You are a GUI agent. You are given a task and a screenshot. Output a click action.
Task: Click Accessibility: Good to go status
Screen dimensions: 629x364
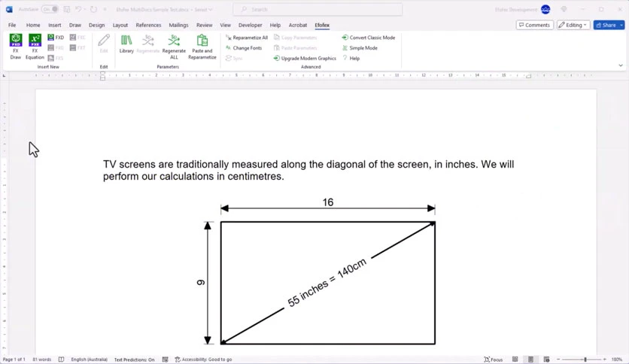pyautogui.click(x=203, y=359)
